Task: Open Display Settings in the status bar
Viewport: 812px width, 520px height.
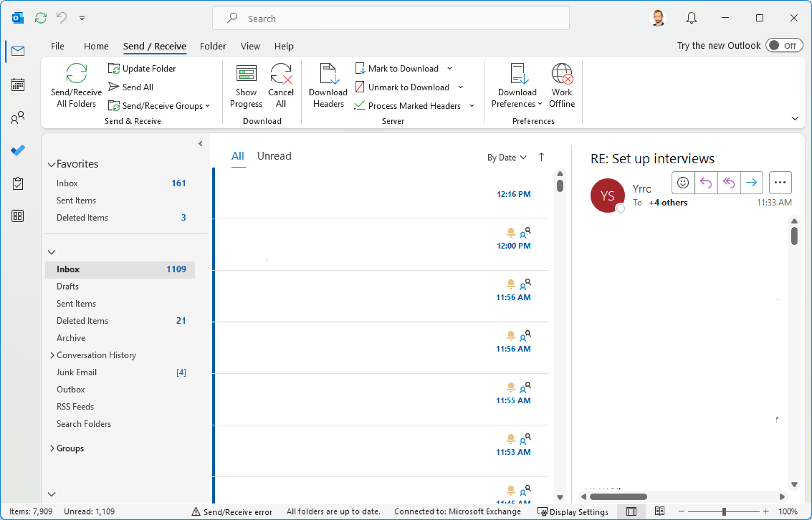Action: pos(573,512)
